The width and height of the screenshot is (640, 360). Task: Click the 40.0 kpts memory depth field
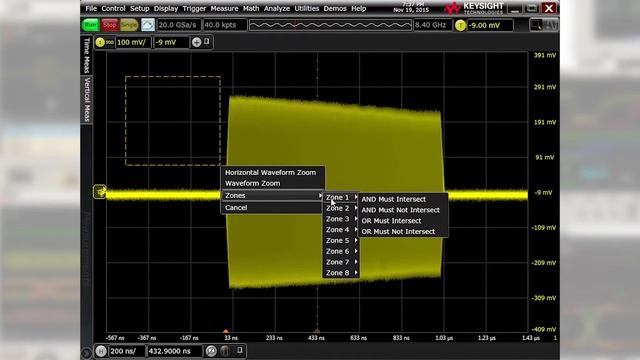coord(225,25)
